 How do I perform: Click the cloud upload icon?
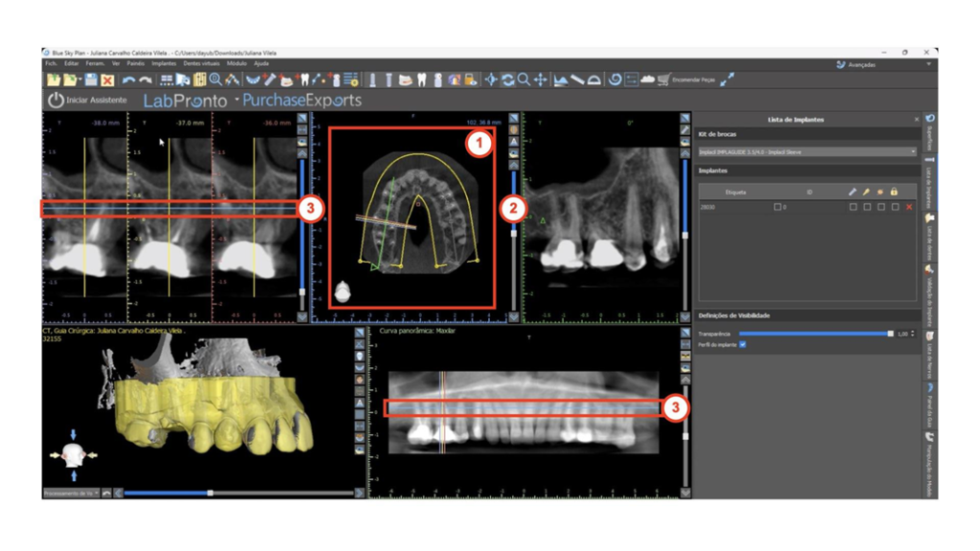pos(648,81)
